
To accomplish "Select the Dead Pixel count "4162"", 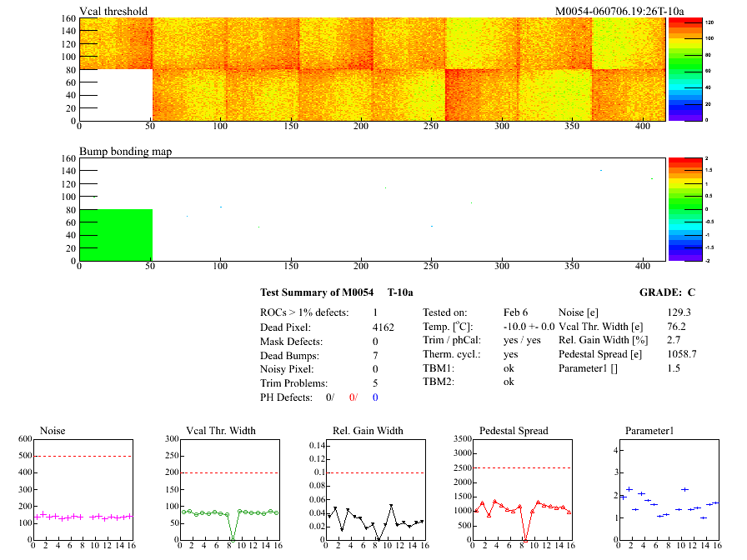I will click(383, 327).
